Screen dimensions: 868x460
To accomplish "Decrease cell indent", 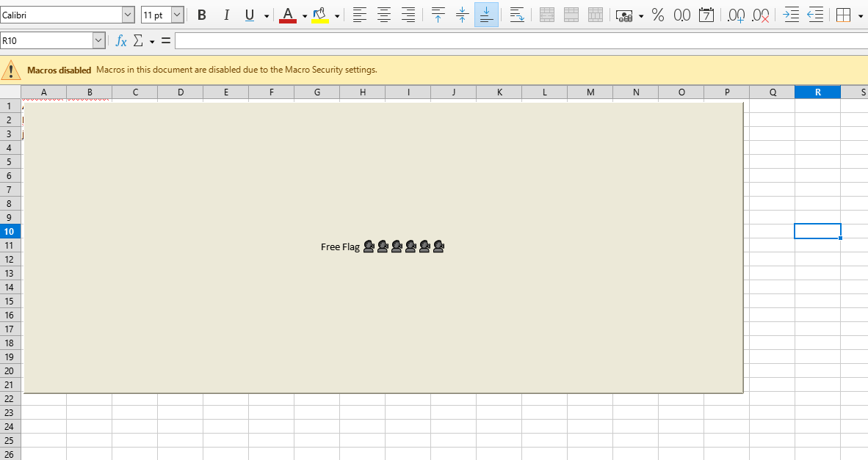I will (x=815, y=15).
